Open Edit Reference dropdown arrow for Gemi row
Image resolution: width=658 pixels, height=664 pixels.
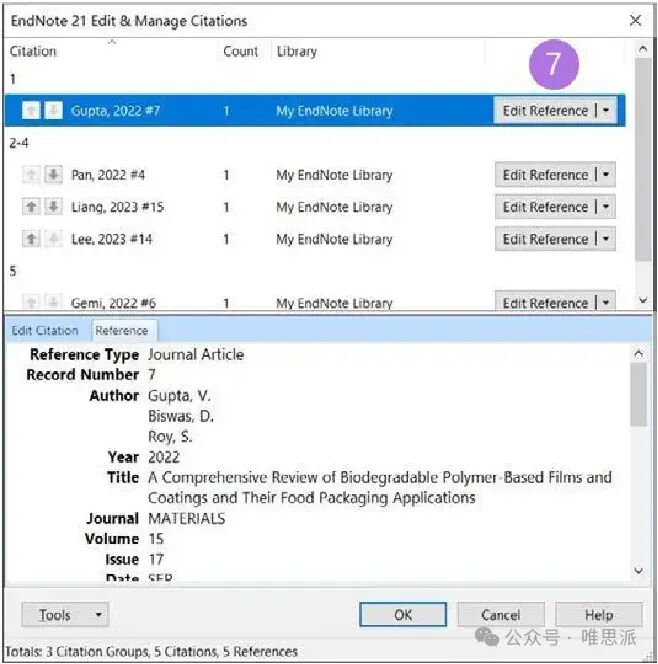(606, 302)
